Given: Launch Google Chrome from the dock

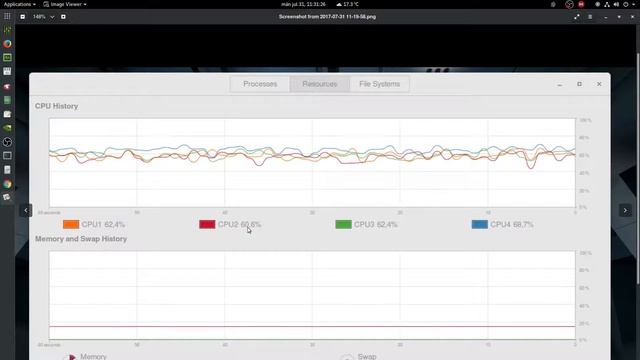Looking at the screenshot, I should click(7, 184).
